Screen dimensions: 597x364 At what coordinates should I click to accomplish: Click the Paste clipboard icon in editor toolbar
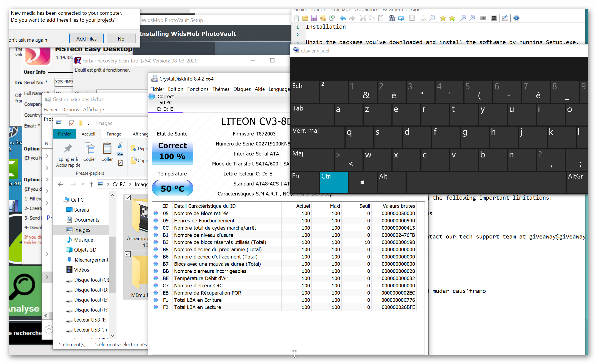pos(381,18)
